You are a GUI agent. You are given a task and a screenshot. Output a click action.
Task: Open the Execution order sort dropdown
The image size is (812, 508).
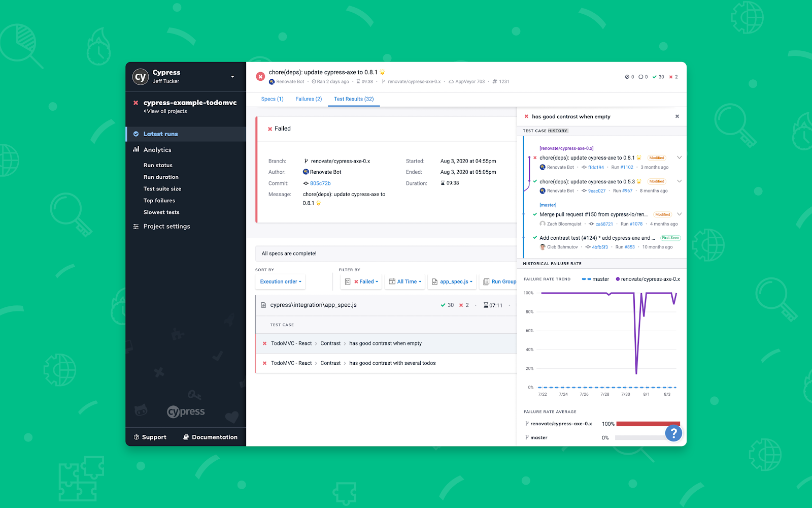pos(281,281)
